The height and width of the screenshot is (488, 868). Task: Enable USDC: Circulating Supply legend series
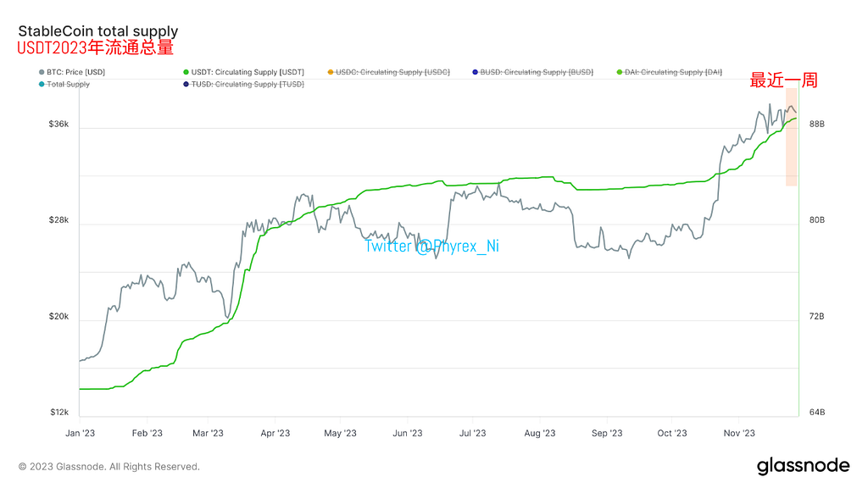tap(388, 72)
